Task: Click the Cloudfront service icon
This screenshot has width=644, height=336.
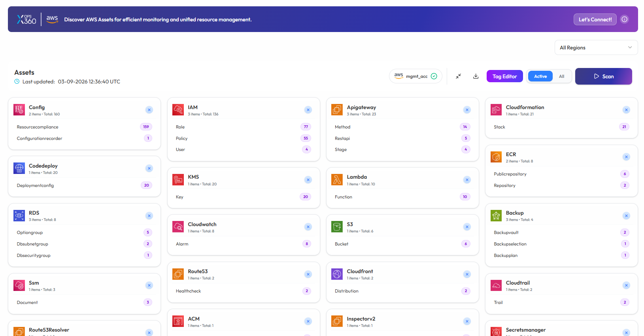Action: pos(337,274)
